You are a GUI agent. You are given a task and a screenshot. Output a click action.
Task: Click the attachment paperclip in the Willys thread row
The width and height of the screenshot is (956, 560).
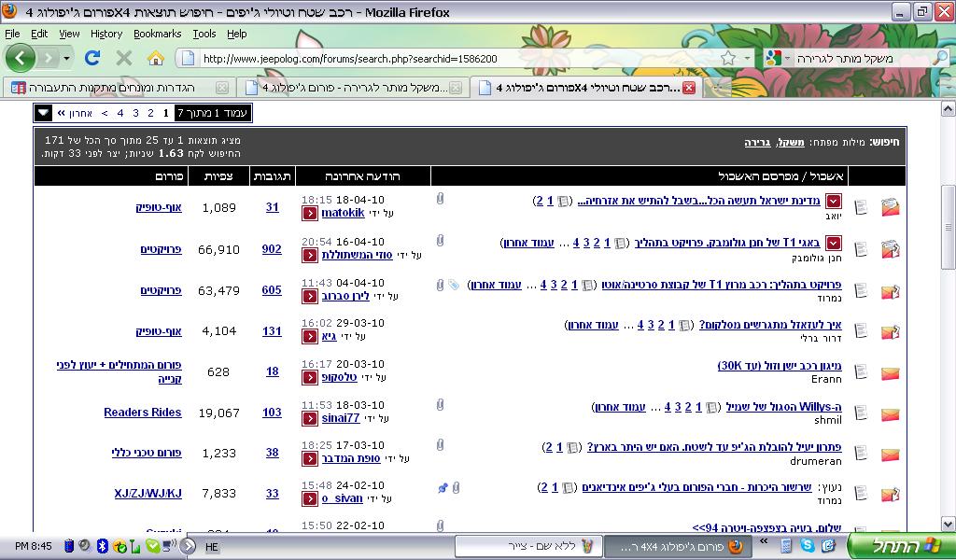click(440, 405)
